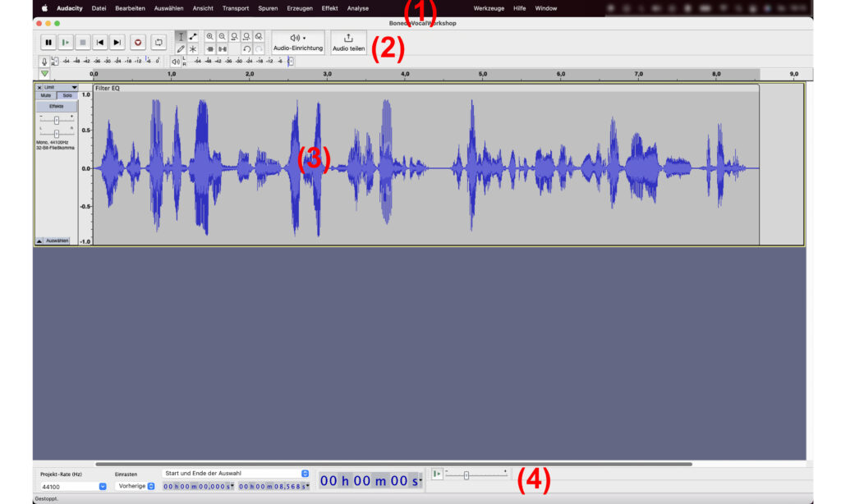Screen dimensions: 841x504
Task: Click the speaker playback meter icon
Action: click(x=176, y=61)
